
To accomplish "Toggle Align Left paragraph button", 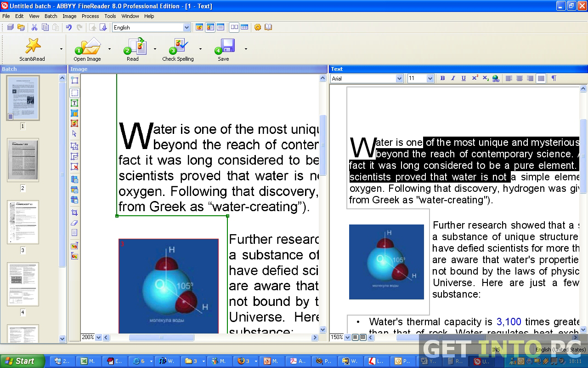I will click(x=509, y=79).
